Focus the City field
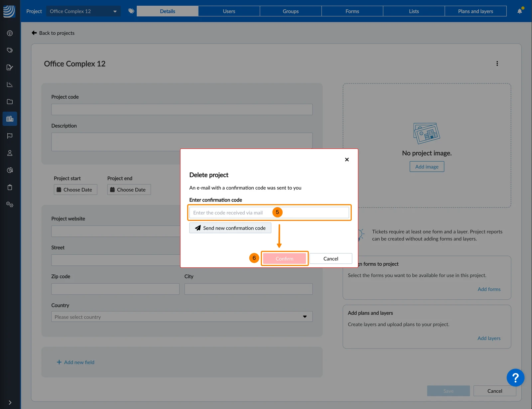 248,289
